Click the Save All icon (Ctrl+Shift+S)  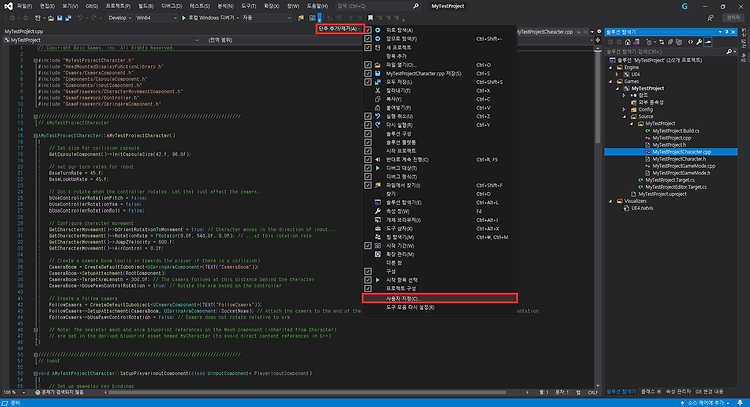coord(377,82)
